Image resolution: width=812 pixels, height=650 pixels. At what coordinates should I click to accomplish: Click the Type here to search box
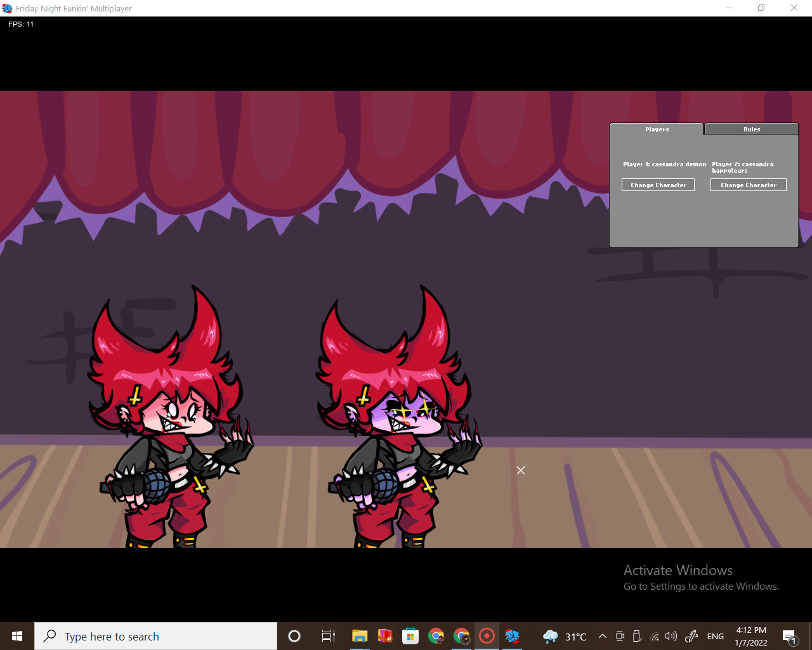pos(155,636)
